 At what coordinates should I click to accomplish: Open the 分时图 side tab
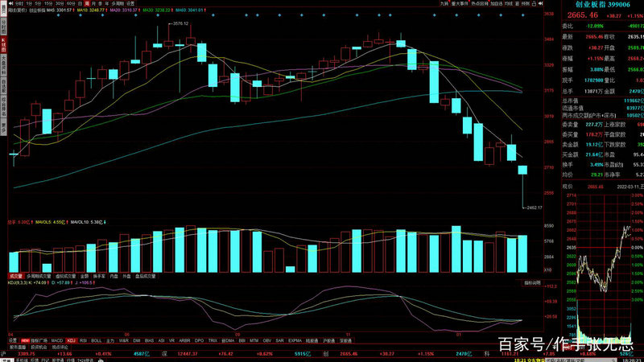[3, 25]
